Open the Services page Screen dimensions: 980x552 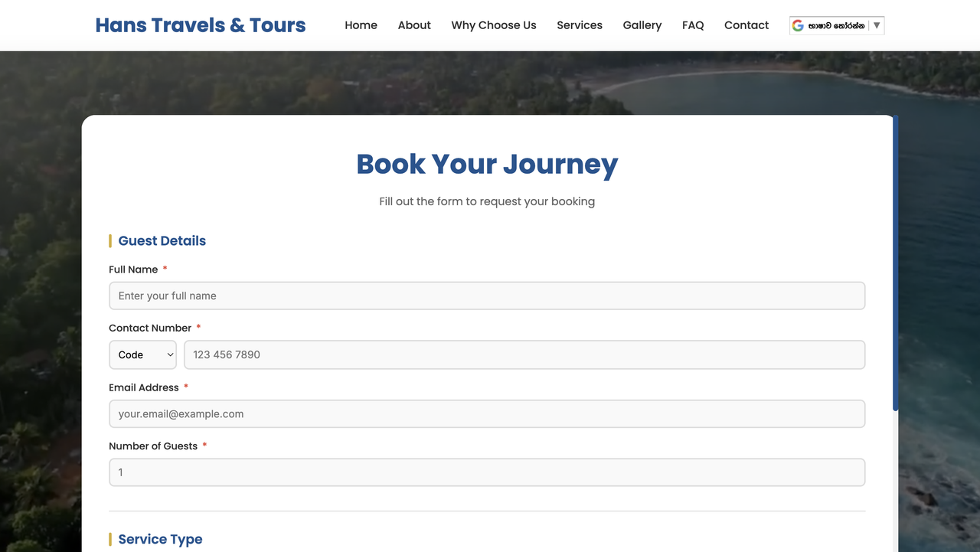click(579, 24)
